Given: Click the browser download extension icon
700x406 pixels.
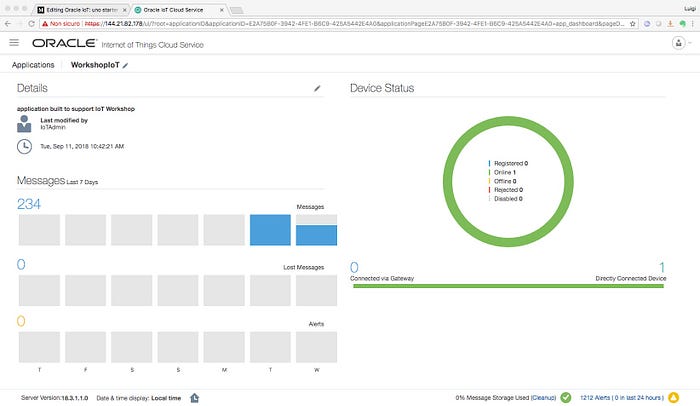Looking at the screenshot, I should [670, 24].
